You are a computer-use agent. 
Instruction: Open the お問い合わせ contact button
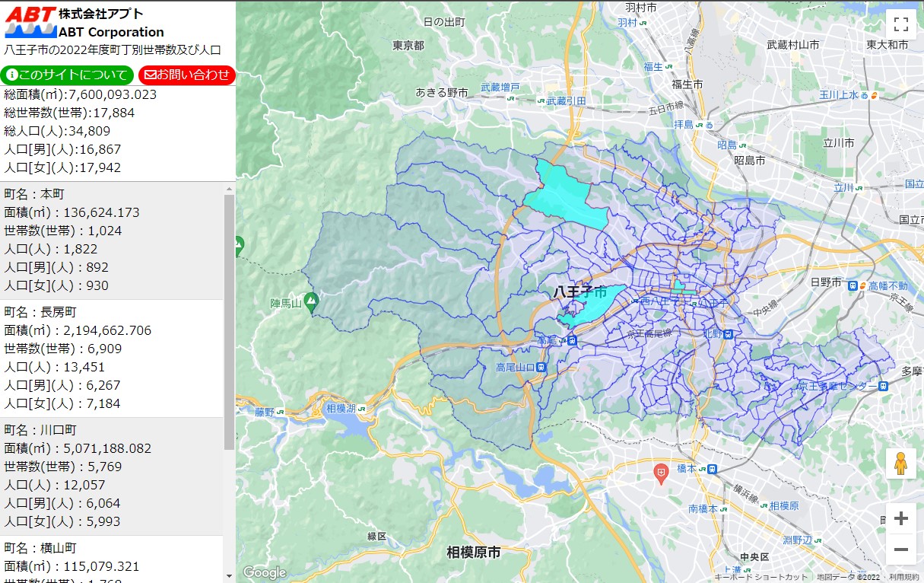pos(186,75)
